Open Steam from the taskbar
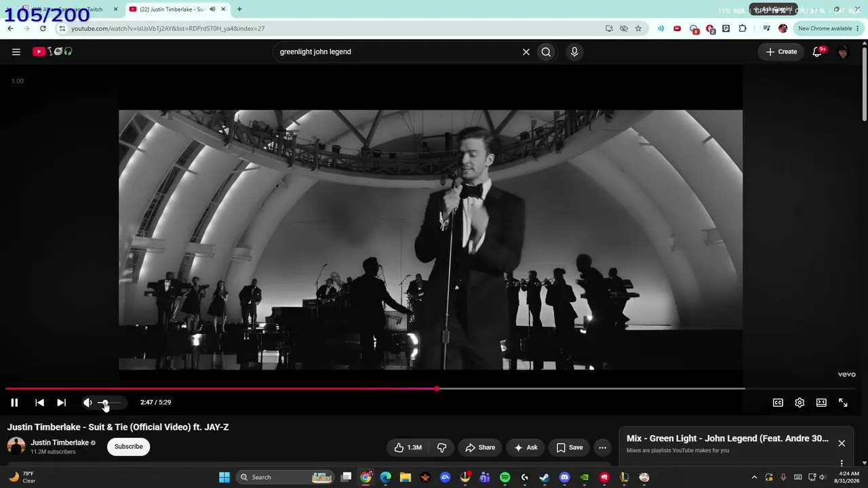868x488 pixels. click(545, 477)
